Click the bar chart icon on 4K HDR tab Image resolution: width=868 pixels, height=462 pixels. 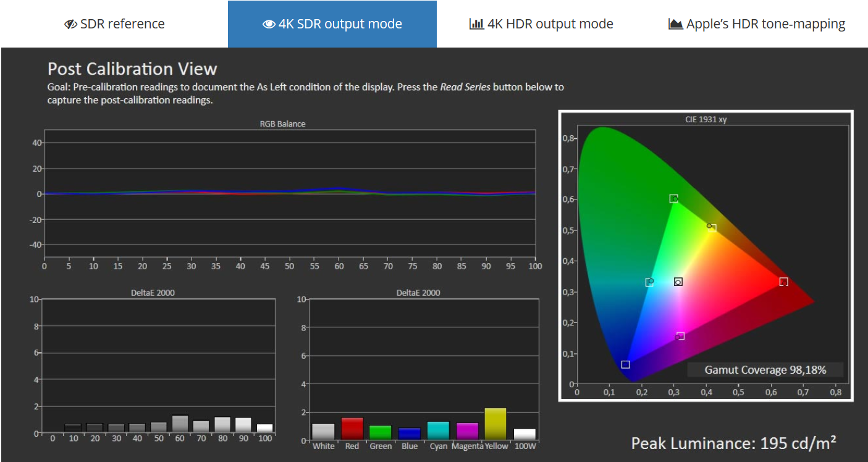click(x=476, y=24)
